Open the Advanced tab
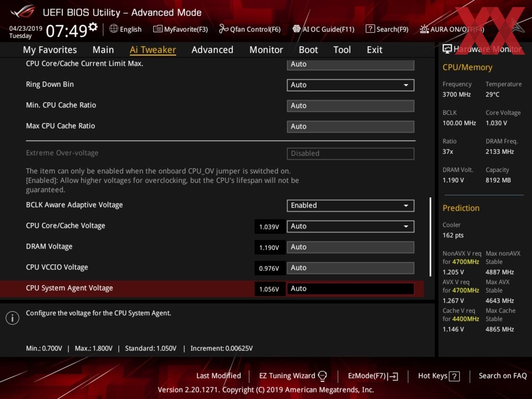Screen dimensions: 532x399 coord(212,50)
